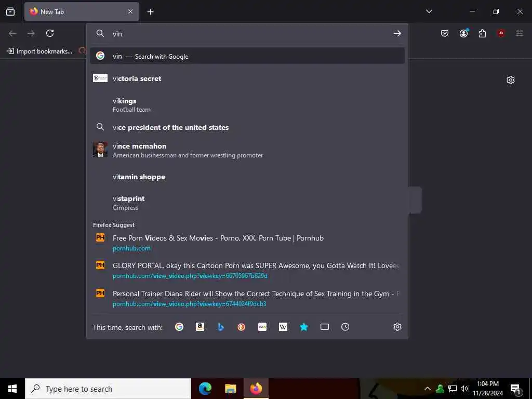
Task: Launch Microsoft Edge from taskbar
Action: tap(205, 389)
